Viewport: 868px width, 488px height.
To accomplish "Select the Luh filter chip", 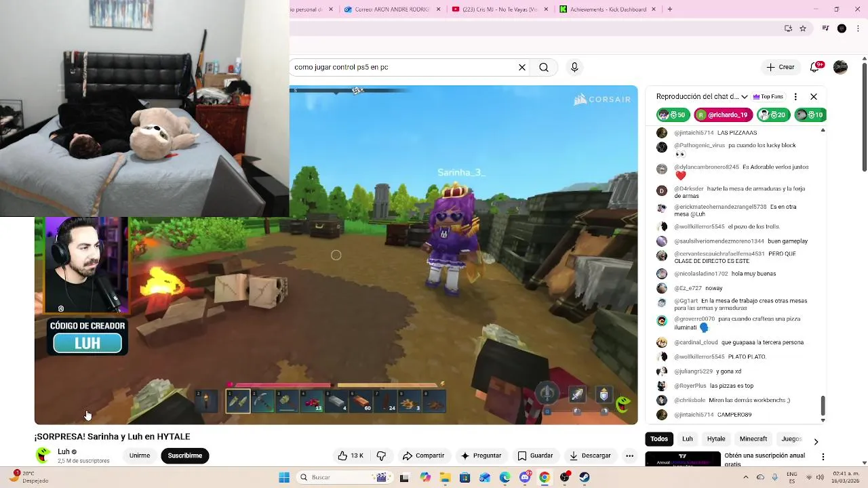I will [688, 439].
